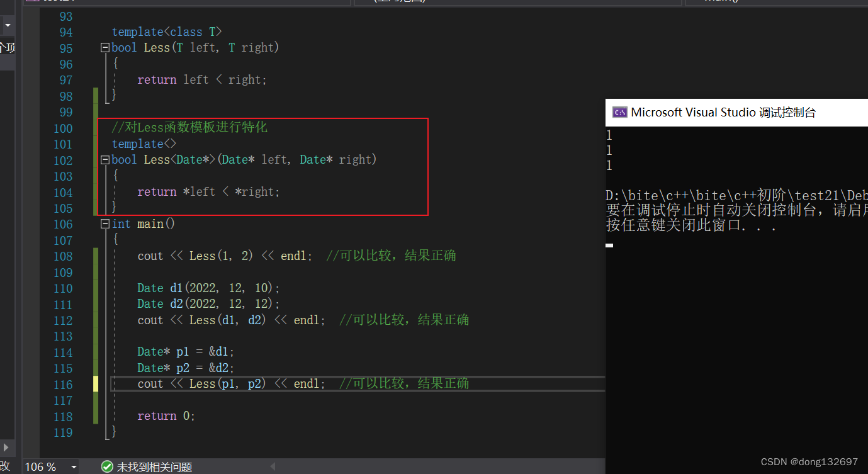
Task: Click line number 108
Action: tap(63, 256)
